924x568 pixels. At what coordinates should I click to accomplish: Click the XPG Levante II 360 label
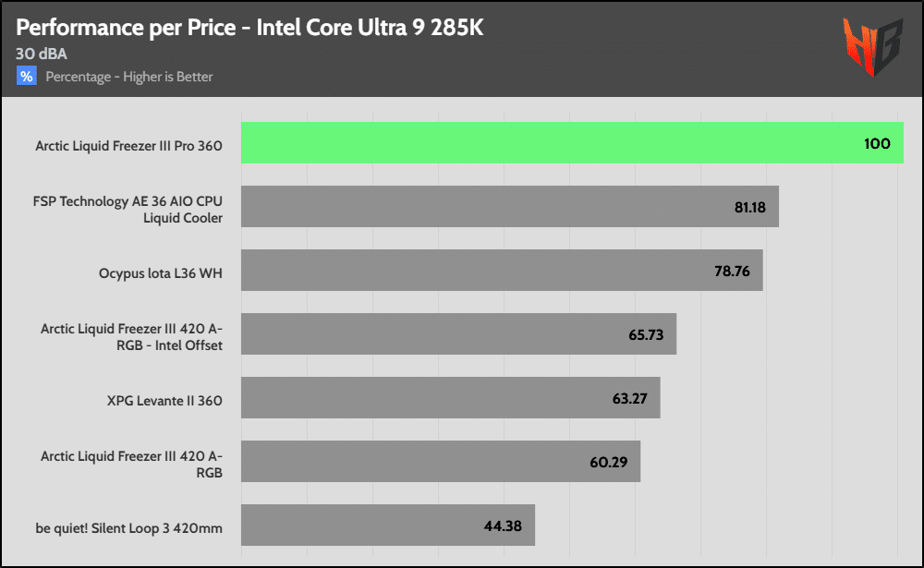(x=164, y=400)
